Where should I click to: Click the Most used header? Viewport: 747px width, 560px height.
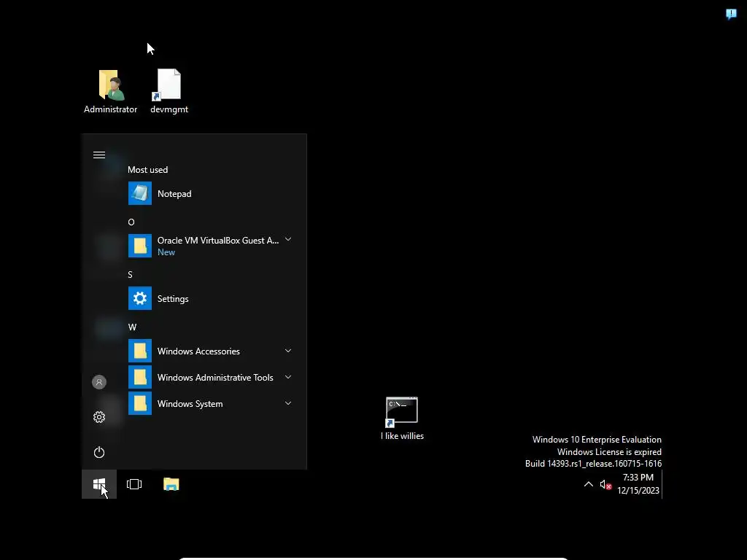[147, 170]
